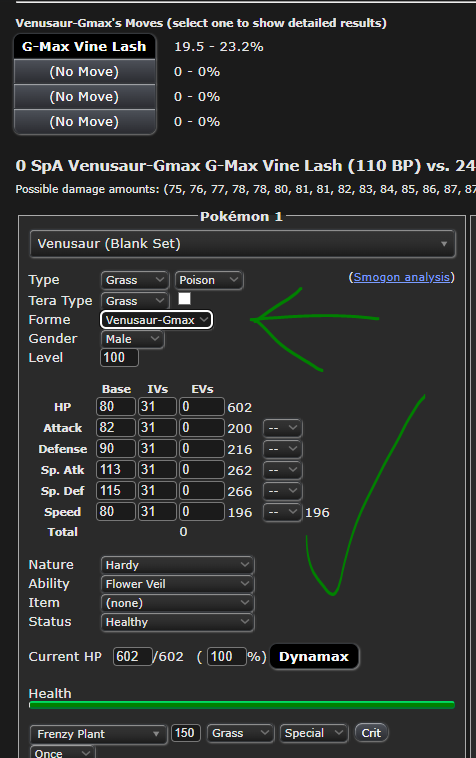Open the Defense stat boost dropdown
The width and height of the screenshot is (476, 758).
click(283, 449)
